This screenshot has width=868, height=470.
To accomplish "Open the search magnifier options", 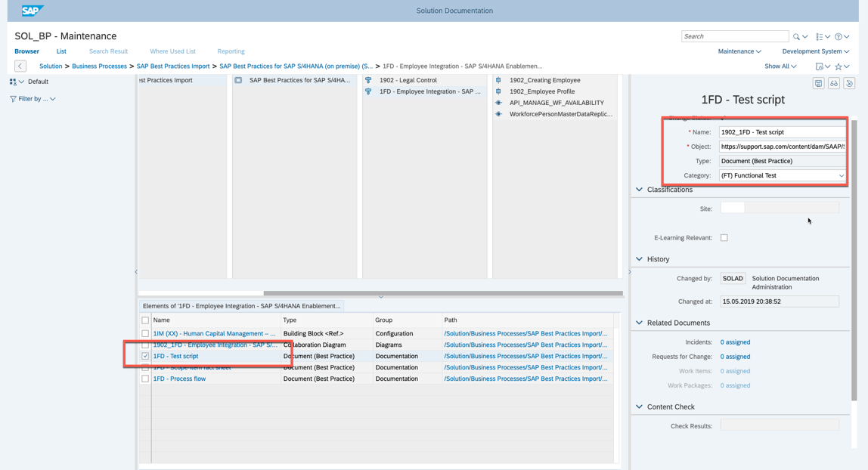I will (x=796, y=36).
